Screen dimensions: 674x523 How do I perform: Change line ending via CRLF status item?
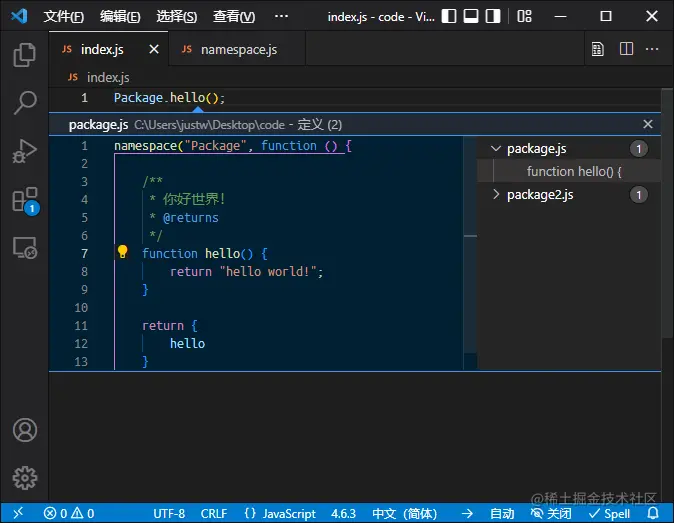[214, 514]
